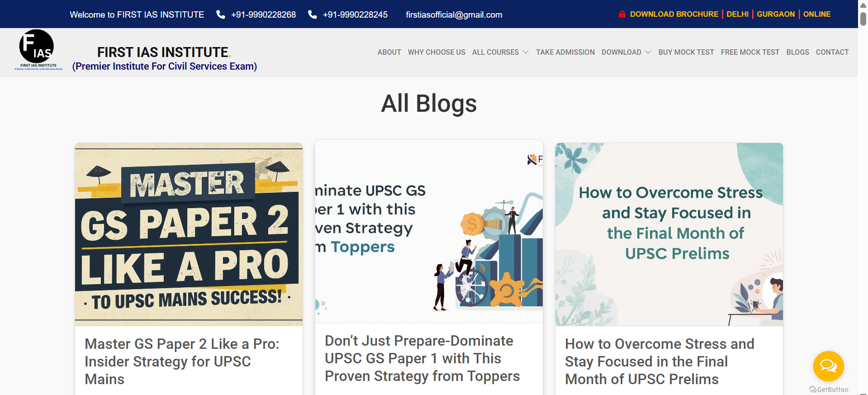Viewport: 868px width, 395px height.
Task: Select the Gurgaon location link
Action: (775, 14)
